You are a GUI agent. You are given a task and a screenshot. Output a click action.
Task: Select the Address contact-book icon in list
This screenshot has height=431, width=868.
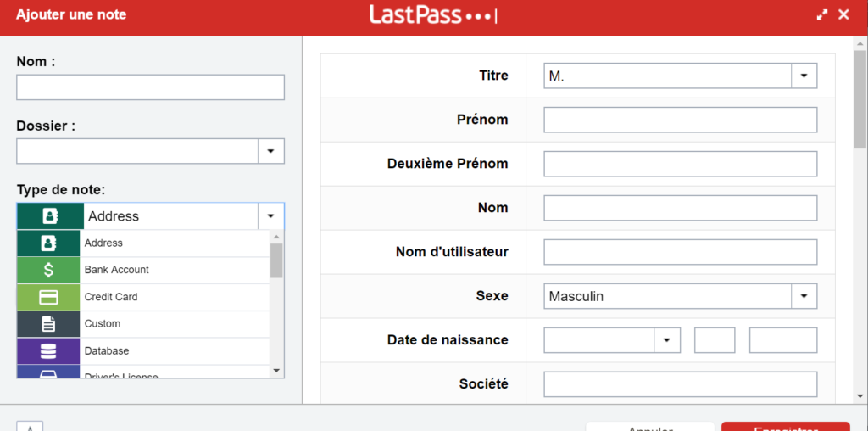48,243
